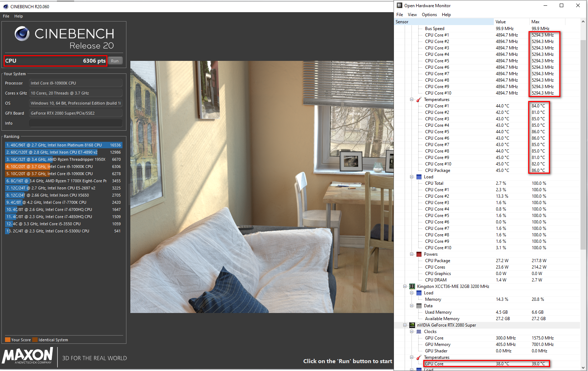The height and width of the screenshot is (371, 588).
Task: Select the Bus Speed sensor row
Action: pyautogui.click(x=487, y=29)
